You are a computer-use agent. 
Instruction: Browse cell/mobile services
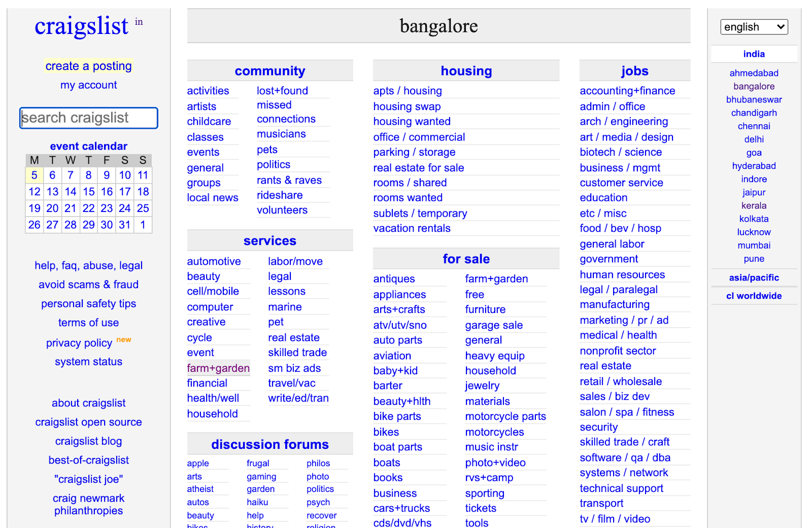pos(213,291)
